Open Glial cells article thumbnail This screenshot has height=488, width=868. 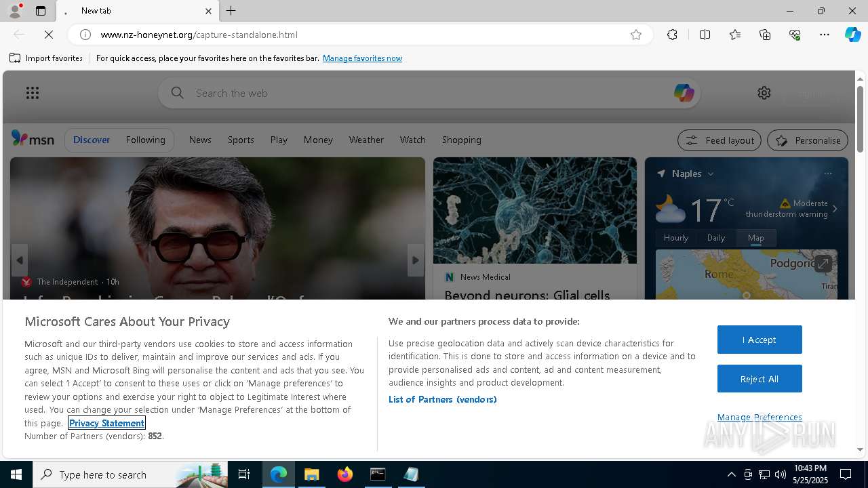(535, 211)
